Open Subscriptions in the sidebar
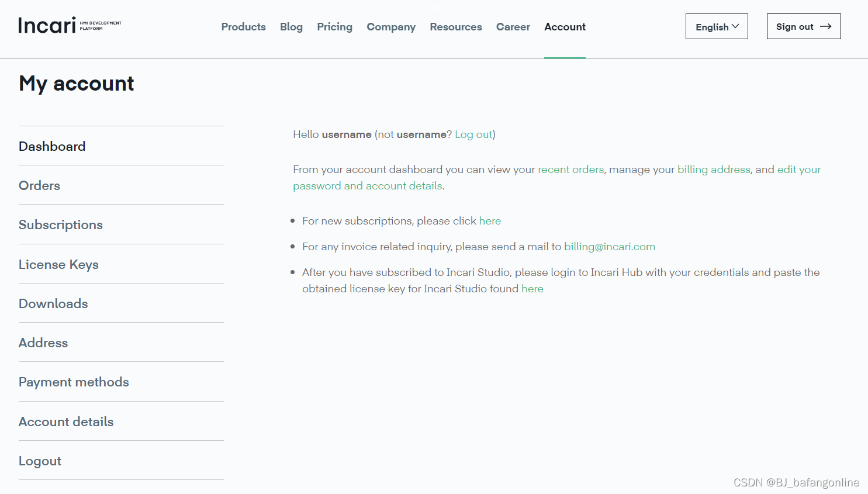 click(x=121, y=224)
